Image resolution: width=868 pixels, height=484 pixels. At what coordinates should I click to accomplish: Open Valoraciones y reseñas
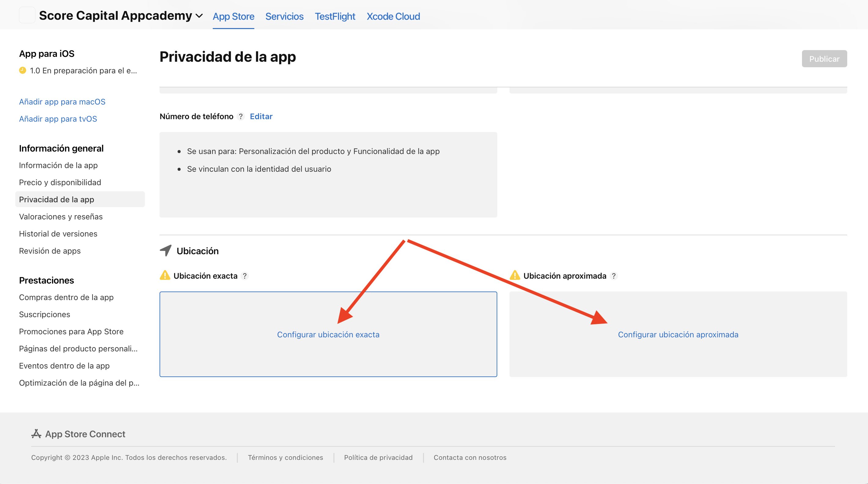[x=61, y=217]
